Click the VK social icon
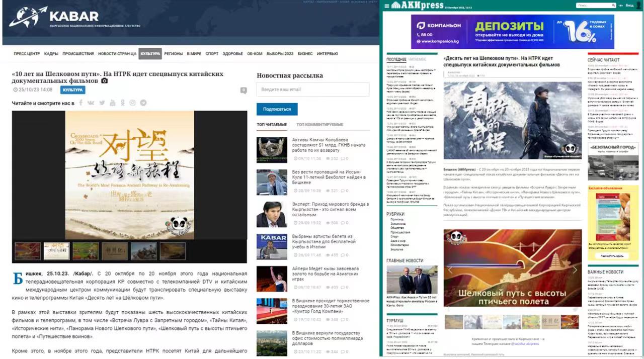This screenshot has width=644, height=359. pyautogui.click(x=91, y=103)
